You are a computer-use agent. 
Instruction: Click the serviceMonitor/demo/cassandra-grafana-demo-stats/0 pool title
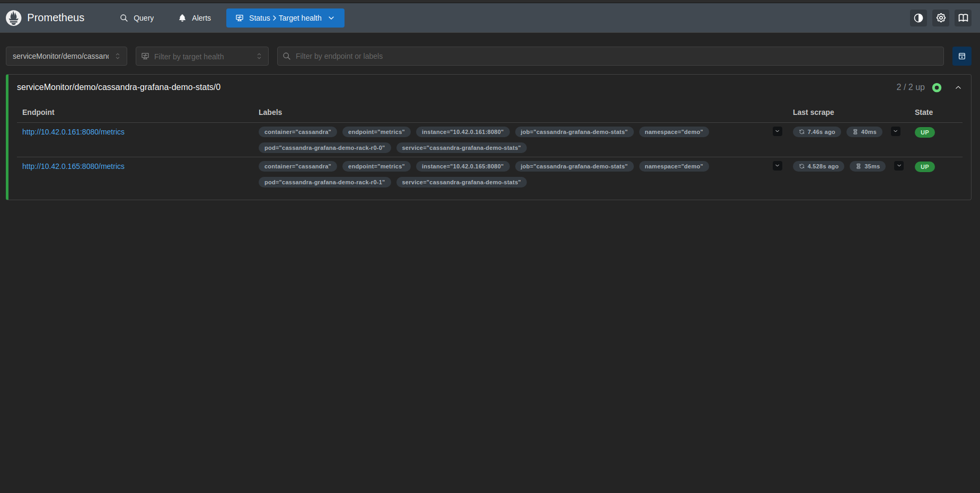[x=119, y=87]
